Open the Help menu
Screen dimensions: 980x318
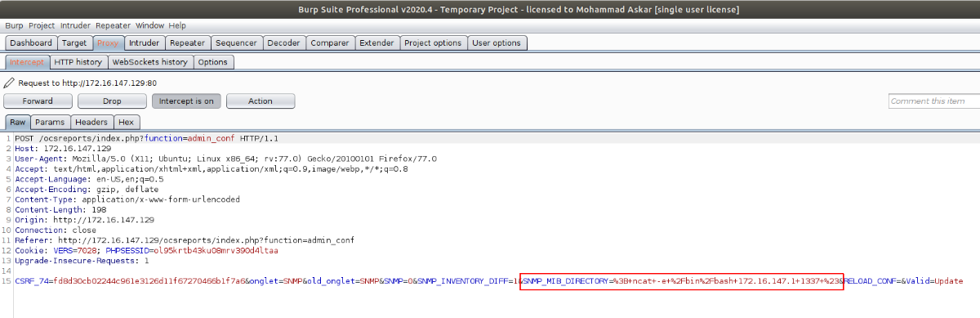pyautogui.click(x=177, y=25)
